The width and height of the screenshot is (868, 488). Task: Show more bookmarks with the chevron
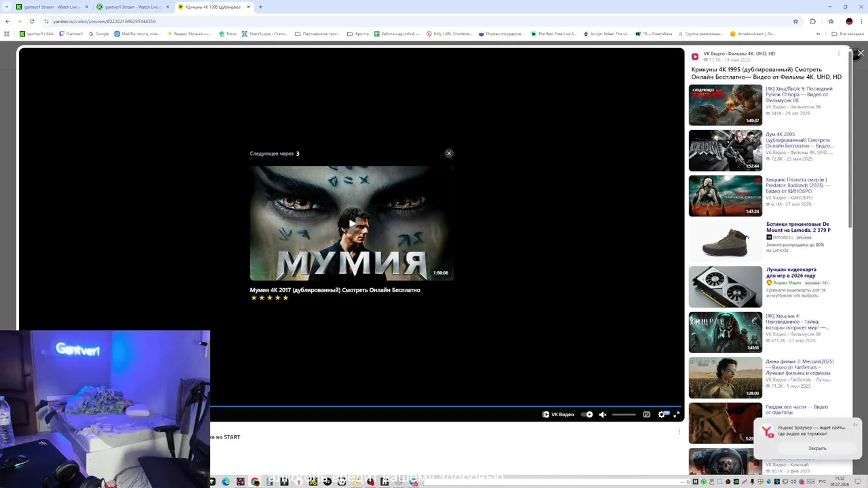[x=818, y=33]
